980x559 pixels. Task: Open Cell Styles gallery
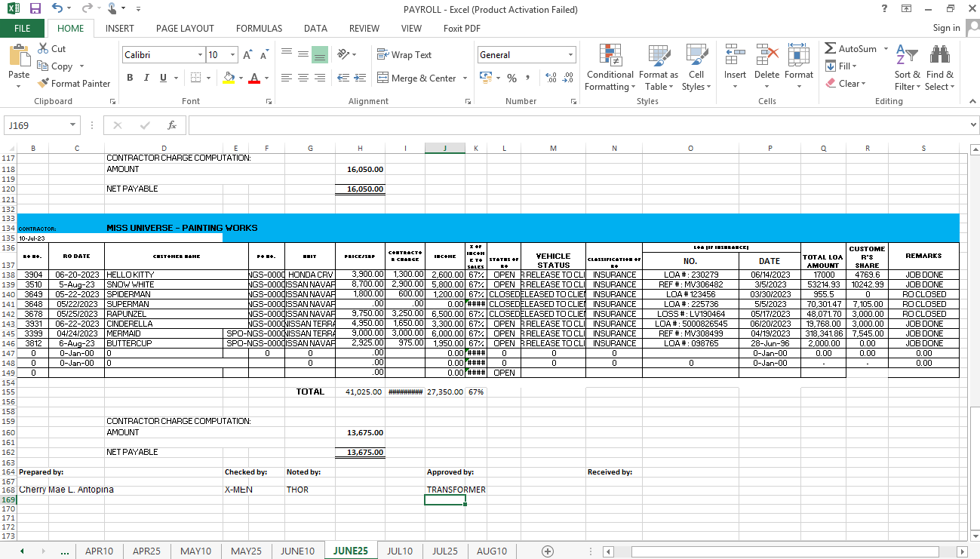696,67
